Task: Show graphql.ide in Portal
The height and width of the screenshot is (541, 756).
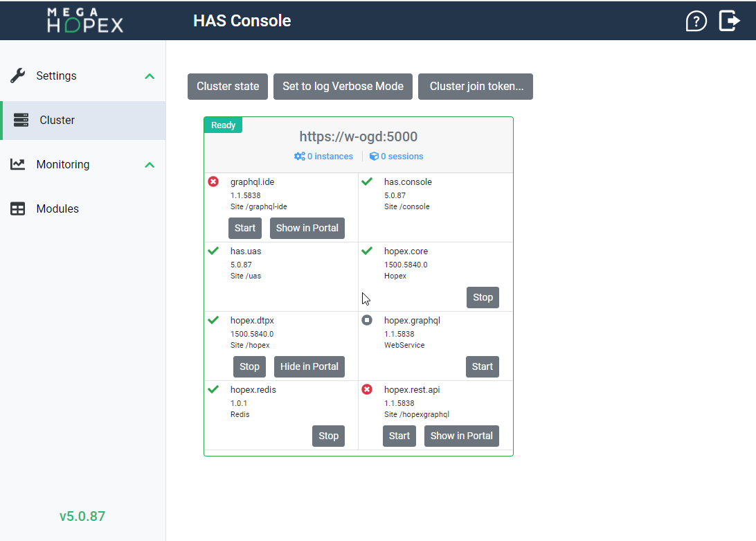Action: pyautogui.click(x=307, y=228)
